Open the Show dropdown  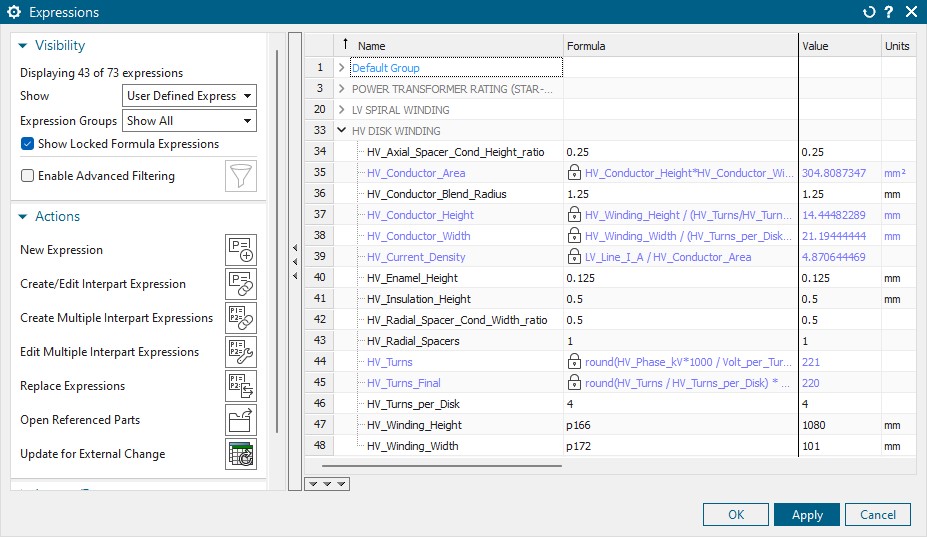(189, 96)
